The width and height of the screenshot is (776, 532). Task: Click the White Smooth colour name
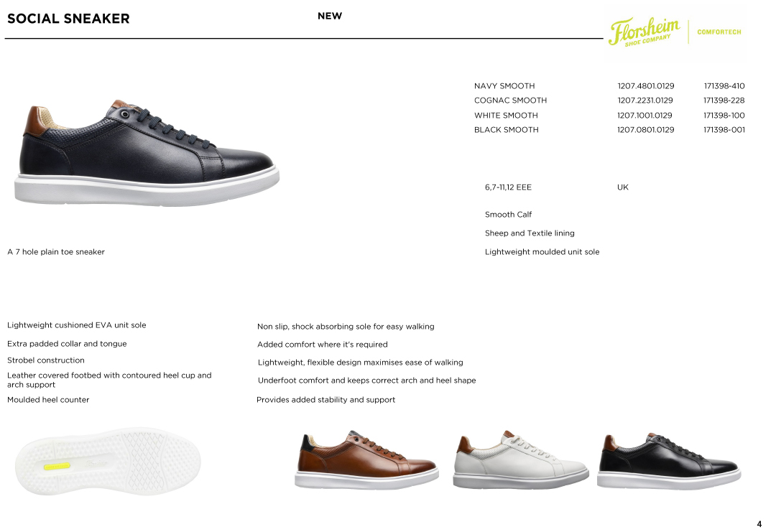pos(506,115)
